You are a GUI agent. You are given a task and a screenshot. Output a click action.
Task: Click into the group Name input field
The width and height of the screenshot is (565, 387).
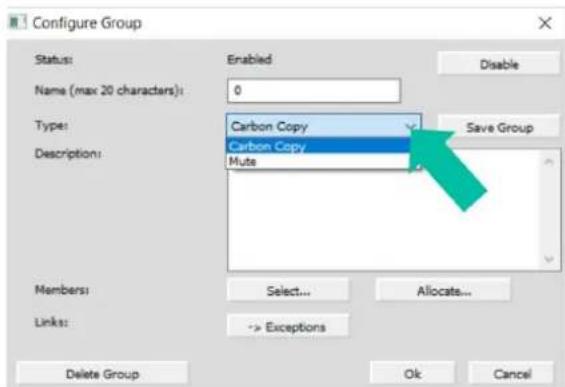[314, 90]
